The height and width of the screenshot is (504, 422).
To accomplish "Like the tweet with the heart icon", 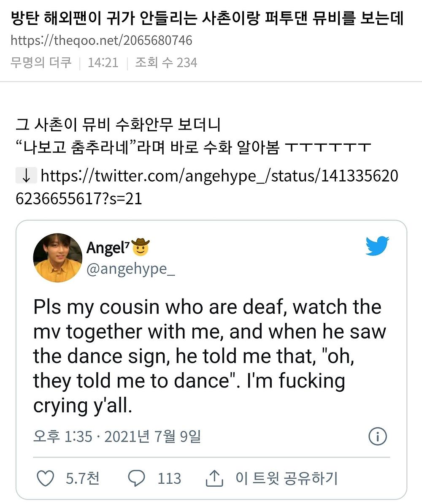I will tap(45, 479).
